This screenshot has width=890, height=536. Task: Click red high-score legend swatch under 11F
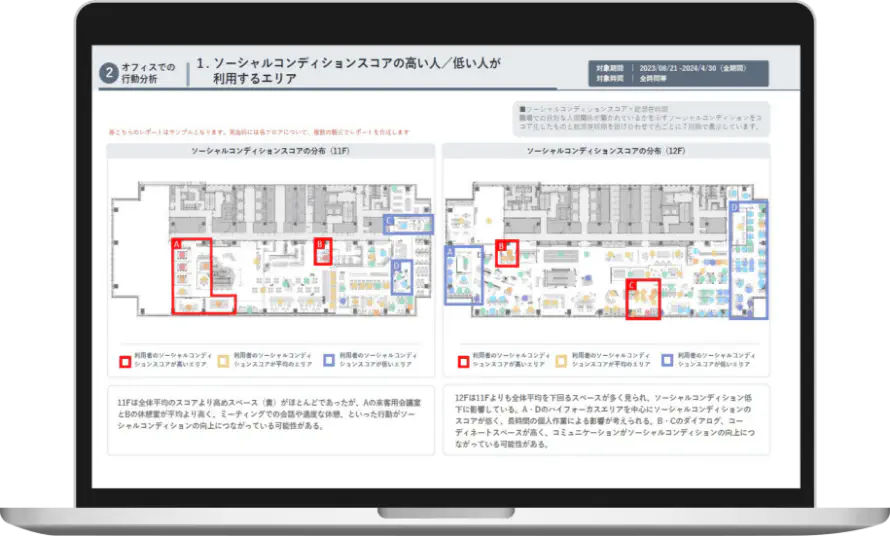click(x=124, y=359)
